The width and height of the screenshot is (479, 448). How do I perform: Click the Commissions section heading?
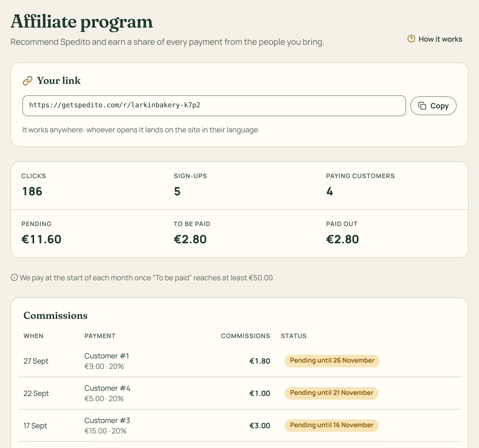[x=56, y=315]
